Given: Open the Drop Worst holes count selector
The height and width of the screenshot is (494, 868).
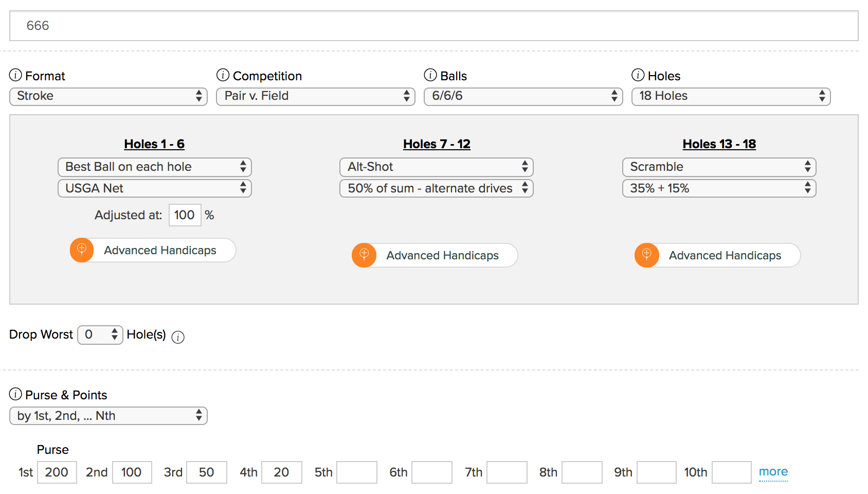Looking at the screenshot, I should point(100,335).
